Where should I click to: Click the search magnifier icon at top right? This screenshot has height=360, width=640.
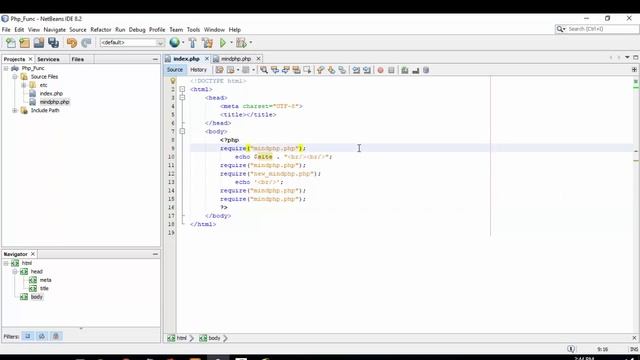pyautogui.click(x=560, y=29)
